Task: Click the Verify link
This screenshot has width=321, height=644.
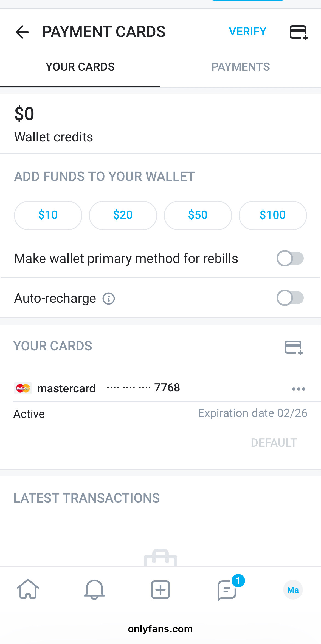Action: (247, 32)
